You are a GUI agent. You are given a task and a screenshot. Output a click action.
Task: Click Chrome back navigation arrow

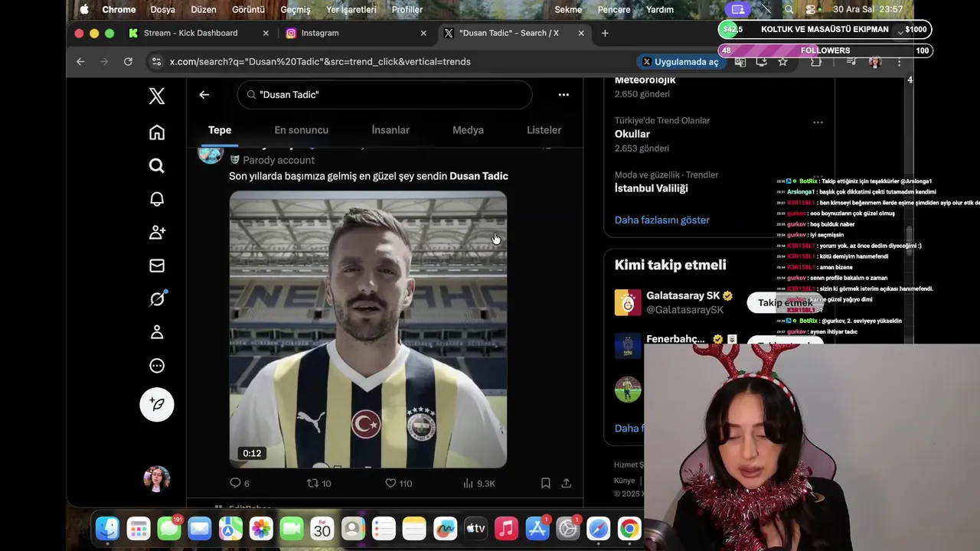80,61
